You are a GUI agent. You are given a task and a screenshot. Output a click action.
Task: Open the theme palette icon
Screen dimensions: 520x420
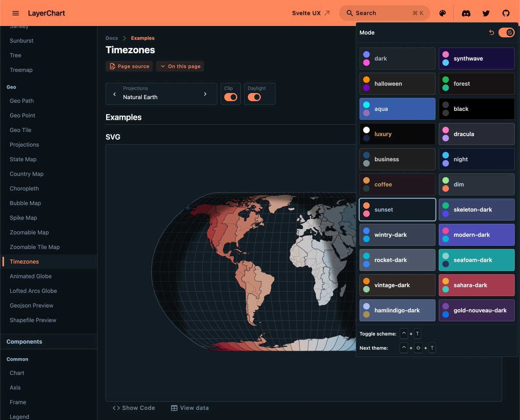click(x=442, y=13)
